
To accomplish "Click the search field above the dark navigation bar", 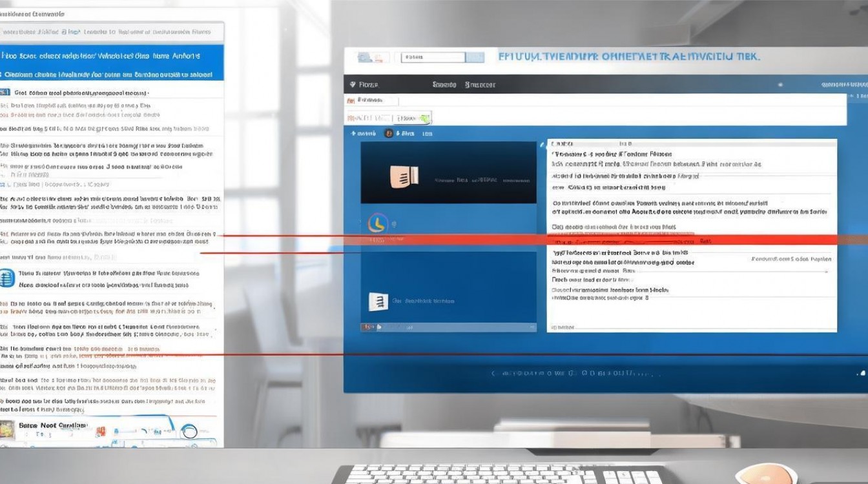I will point(433,57).
